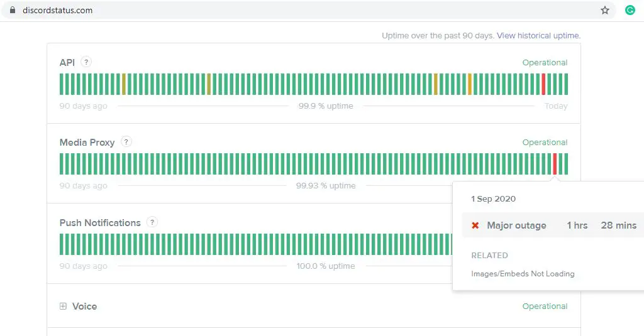644x336 pixels.
Task: Click the API help question mark icon
Action: [86, 62]
